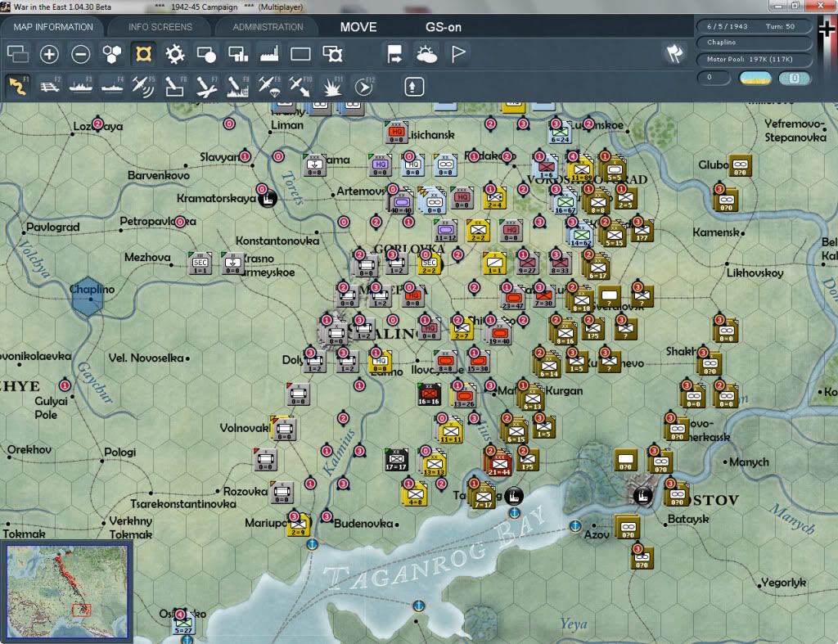Click the F12 circular arrow mode icon

coord(364,86)
